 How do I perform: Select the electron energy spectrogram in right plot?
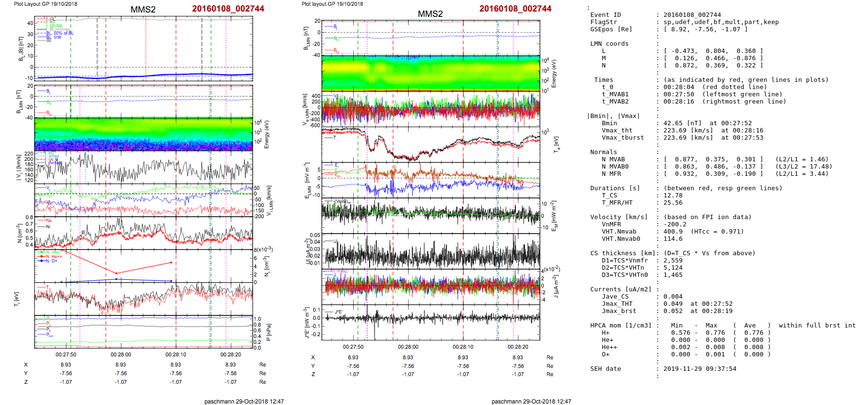tap(431, 73)
